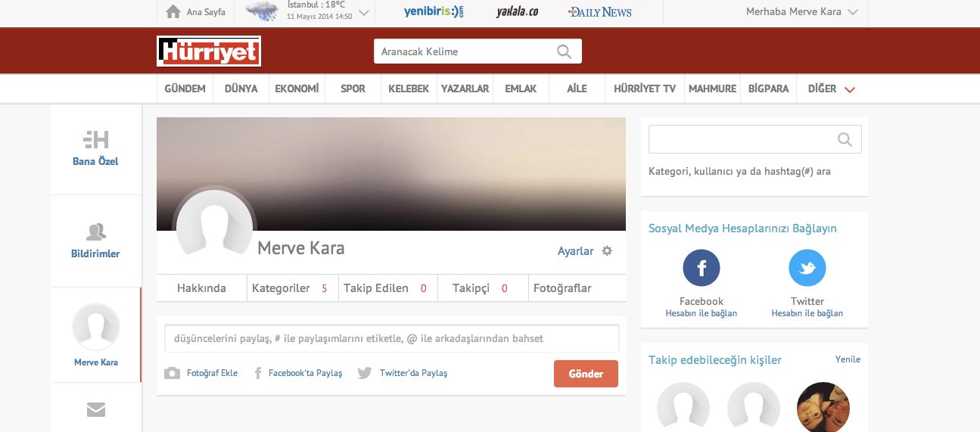The width and height of the screenshot is (980, 432).
Task: Switch to the Takip Edilen tab
Action: click(388, 288)
